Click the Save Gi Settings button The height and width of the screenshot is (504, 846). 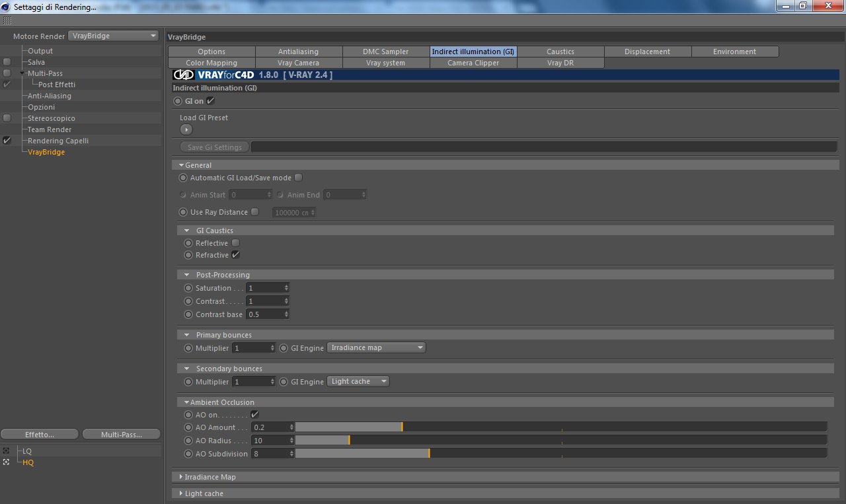(x=215, y=147)
